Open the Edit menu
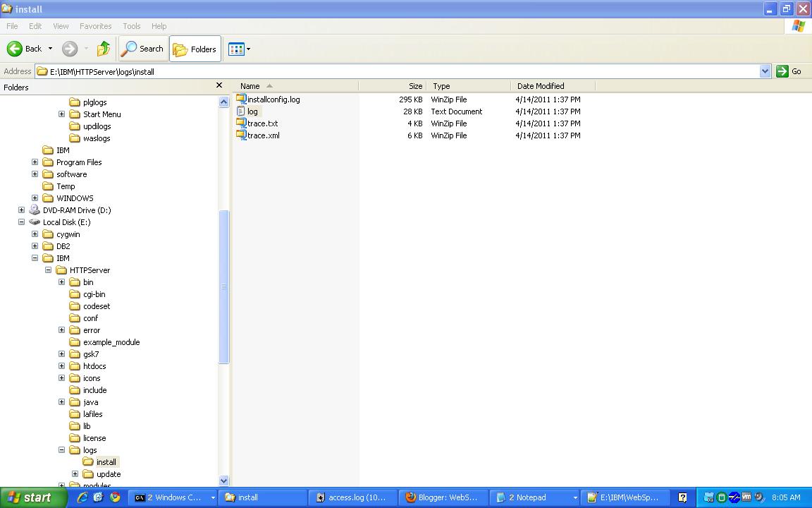This screenshot has height=508, width=812. click(35, 26)
